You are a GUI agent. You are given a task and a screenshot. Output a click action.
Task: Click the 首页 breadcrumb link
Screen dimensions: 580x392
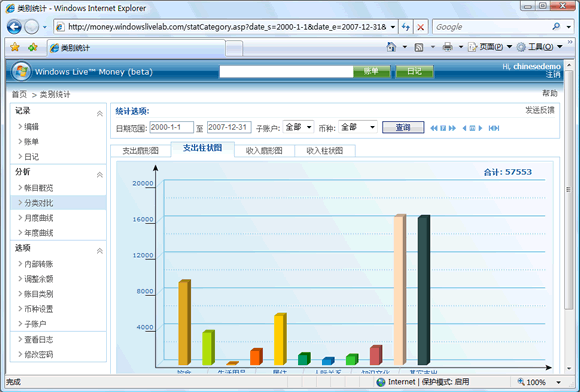(19, 94)
